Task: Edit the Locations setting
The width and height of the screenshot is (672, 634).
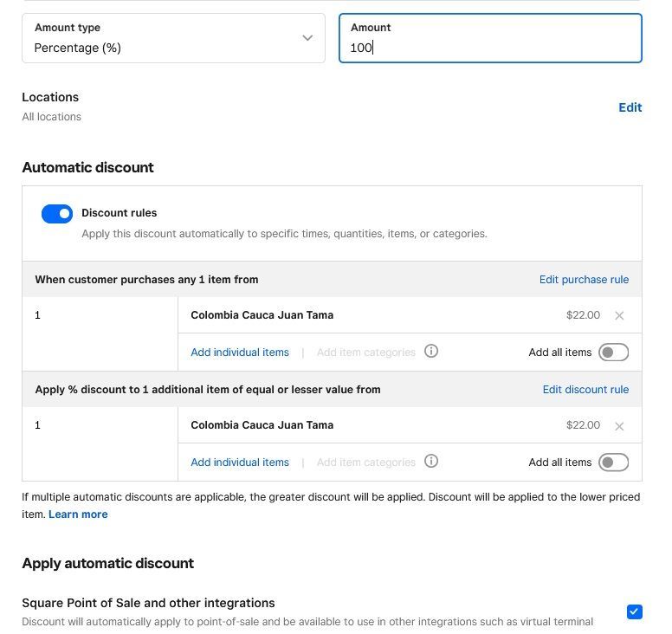Action: [x=630, y=107]
